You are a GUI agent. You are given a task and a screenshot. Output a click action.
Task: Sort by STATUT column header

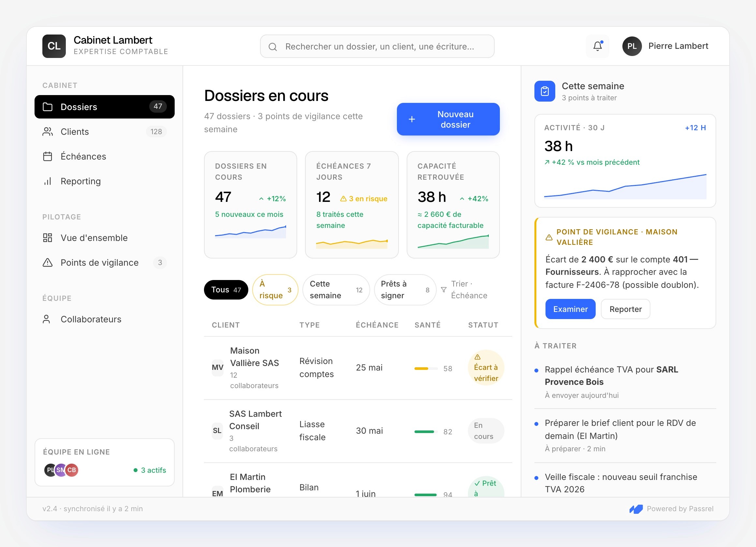coord(483,325)
